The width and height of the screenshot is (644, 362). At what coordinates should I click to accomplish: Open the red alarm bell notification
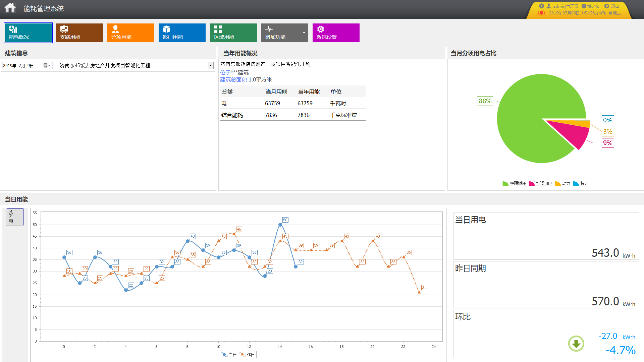(x=541, y=13)
